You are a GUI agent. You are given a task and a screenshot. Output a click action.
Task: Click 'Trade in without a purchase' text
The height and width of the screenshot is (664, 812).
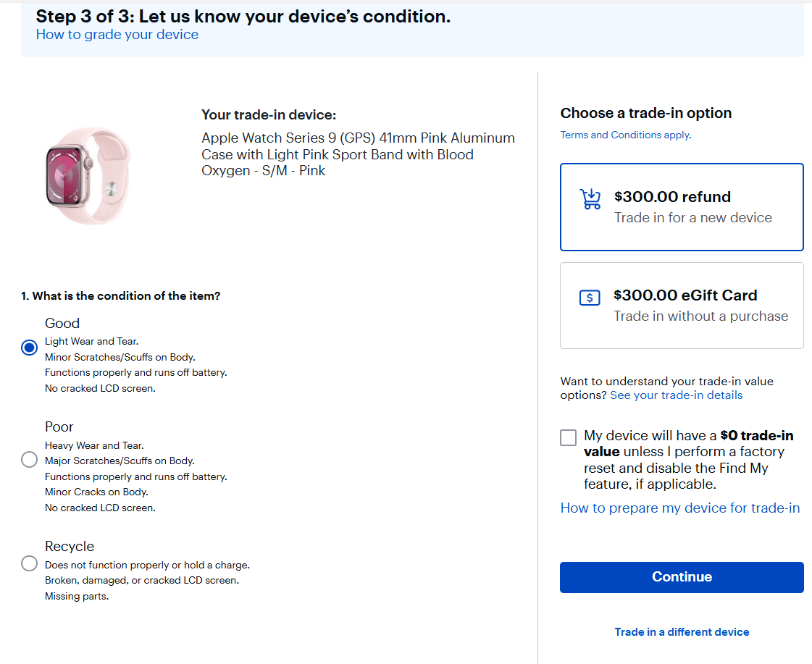tap(700, 316)
